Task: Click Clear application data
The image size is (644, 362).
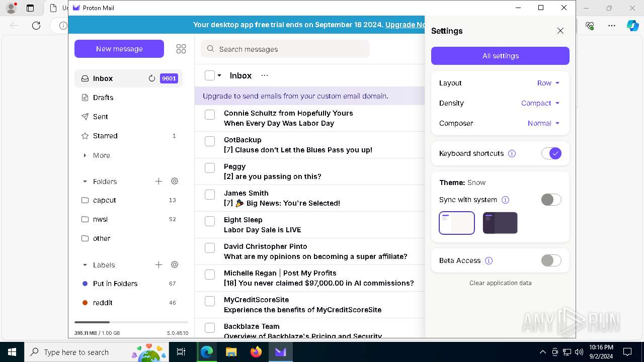Action: point(500,283)
